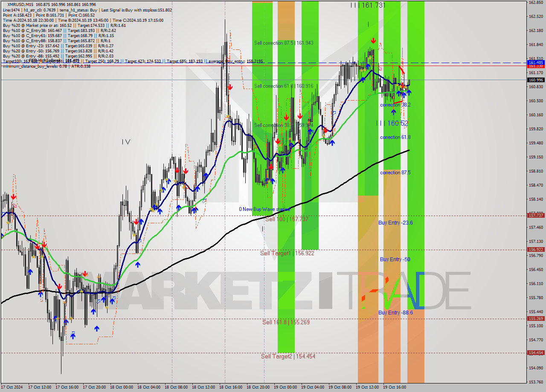Select the '| | | 160.52' wave label

pyautogui.click(x=392, y=123)
